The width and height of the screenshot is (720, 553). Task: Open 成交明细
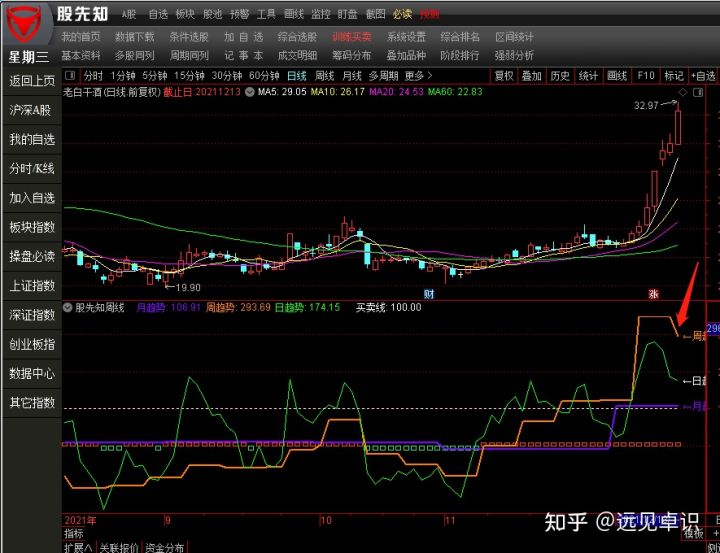point(297,56)
